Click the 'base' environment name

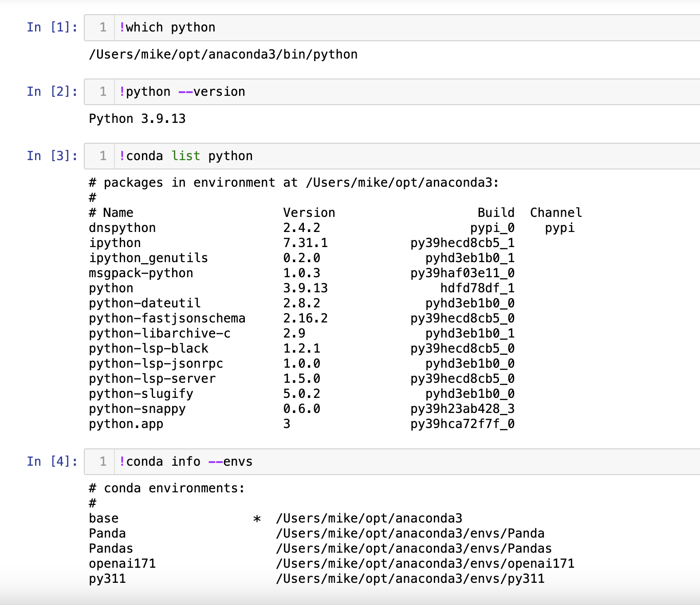pyautogui.click(x=104, y=519)
